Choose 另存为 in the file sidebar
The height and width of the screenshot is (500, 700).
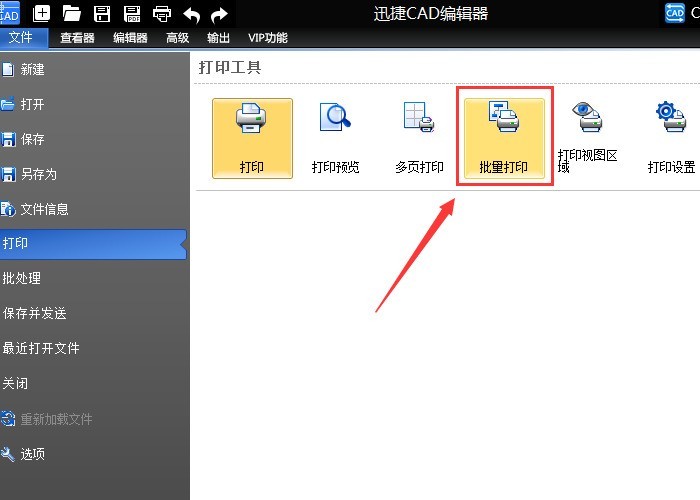(95, 174)
